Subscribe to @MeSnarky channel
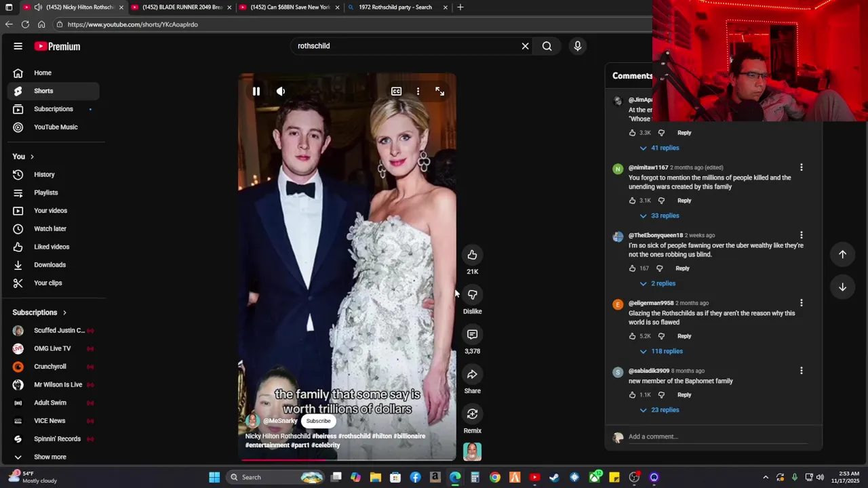The image size is (868, 488). coord(318,421)
